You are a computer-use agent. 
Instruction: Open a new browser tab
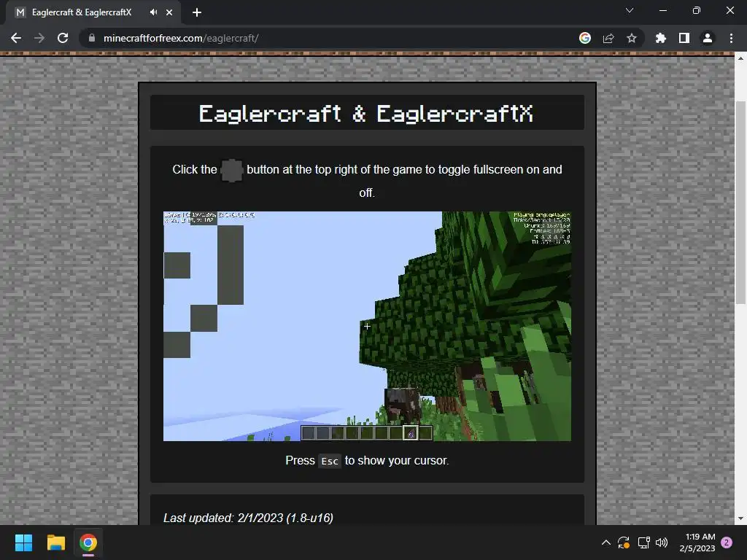tap(197, 12)
